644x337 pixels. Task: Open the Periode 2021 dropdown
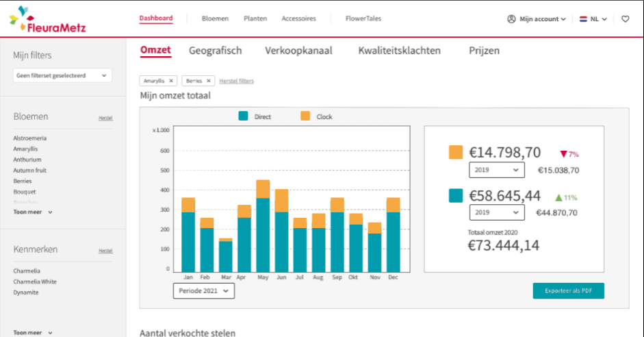[204, 290]
